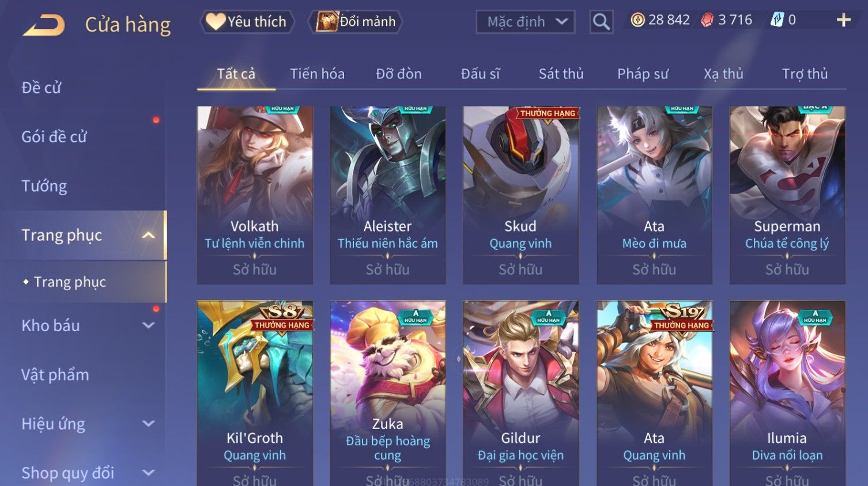Open the Đổi mảnh chest exchange
Screen dimensions: 868x486
tap(355, 21)
